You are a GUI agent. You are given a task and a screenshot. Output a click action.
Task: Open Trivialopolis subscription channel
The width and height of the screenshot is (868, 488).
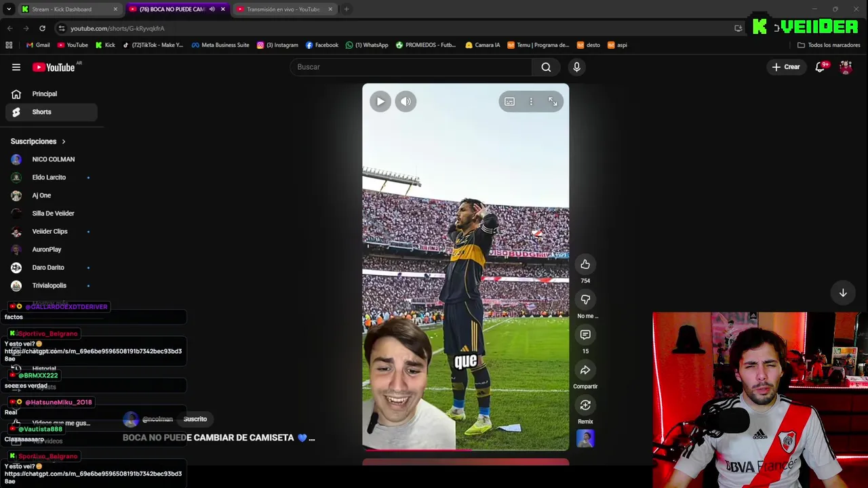click(x=51, y=285)
